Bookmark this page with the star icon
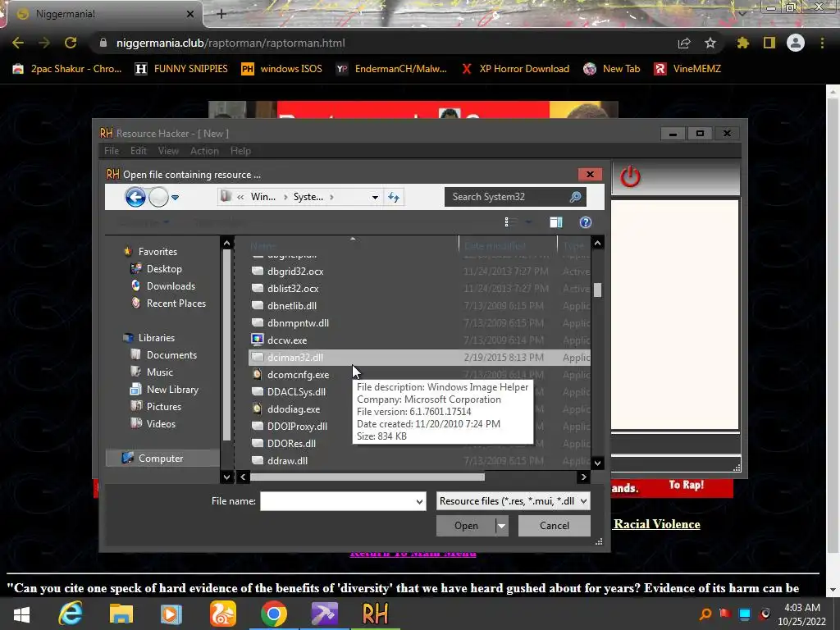 (710, 43)
